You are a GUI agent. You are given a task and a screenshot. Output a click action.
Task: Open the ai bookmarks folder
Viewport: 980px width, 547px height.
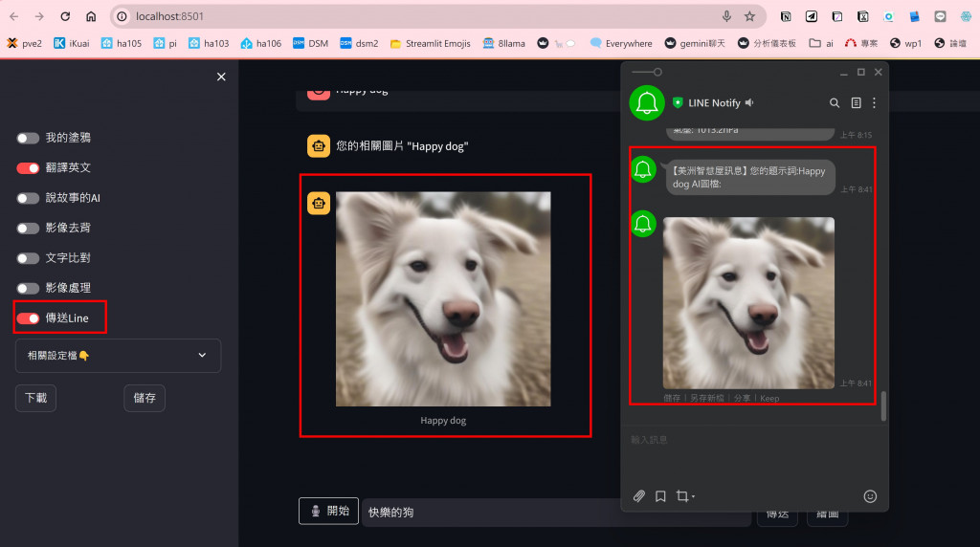[821, 43]
